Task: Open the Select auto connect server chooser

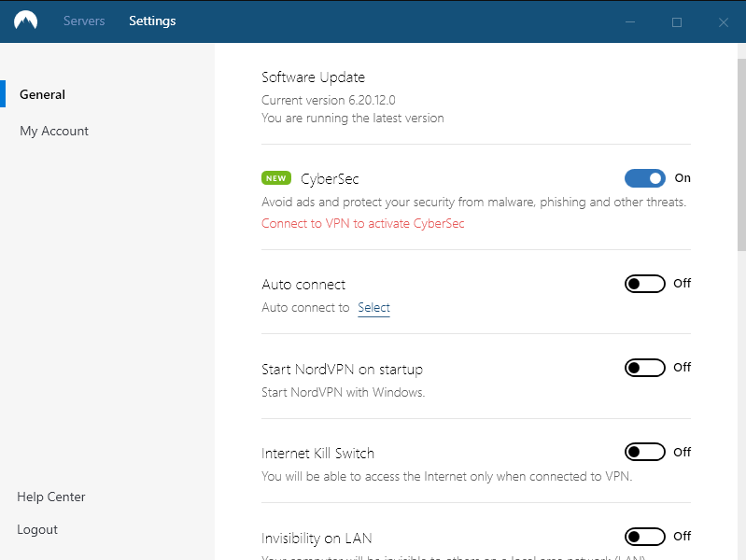Action: coord(374,308)
